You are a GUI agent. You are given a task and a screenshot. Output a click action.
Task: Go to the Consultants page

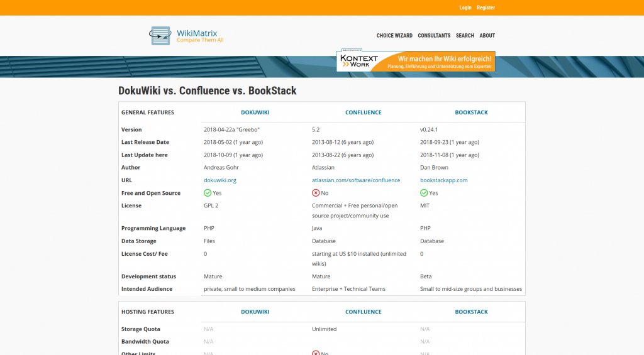click(x=434, y=36)
